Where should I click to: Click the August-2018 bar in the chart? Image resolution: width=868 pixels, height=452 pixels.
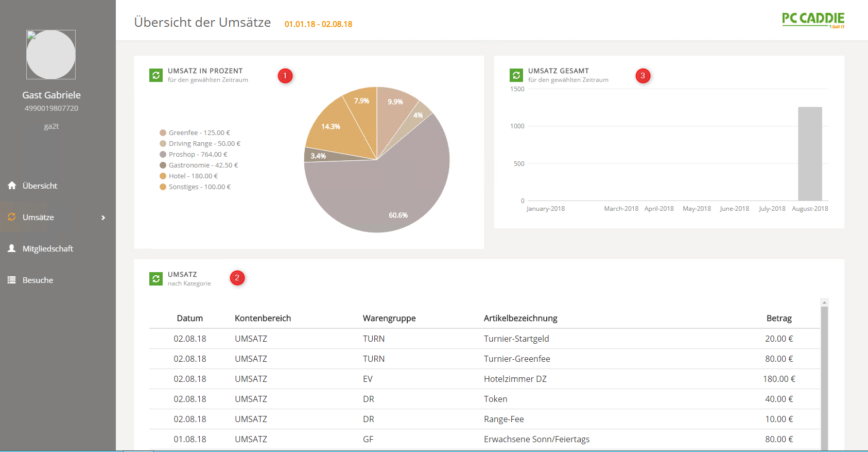[x=810, y=154]
